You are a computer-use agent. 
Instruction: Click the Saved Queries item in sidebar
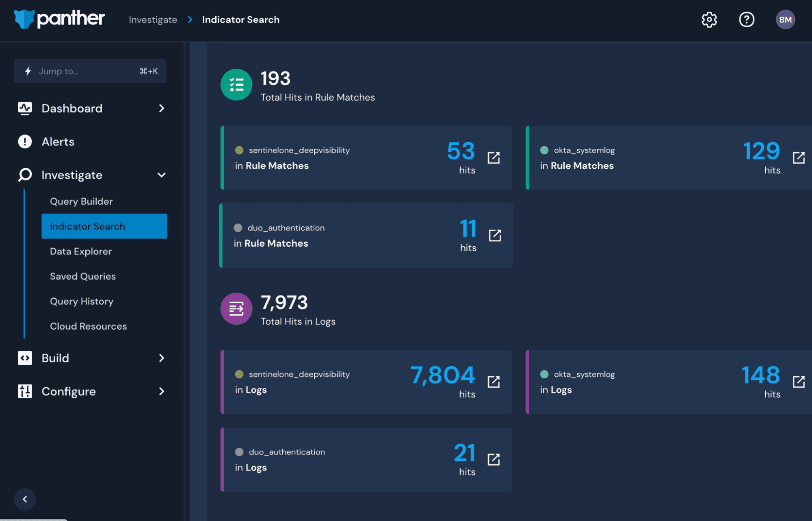pyautogui.click(x=83, y=276)
